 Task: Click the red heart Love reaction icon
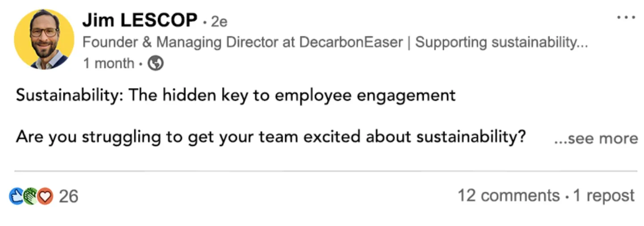45,196
